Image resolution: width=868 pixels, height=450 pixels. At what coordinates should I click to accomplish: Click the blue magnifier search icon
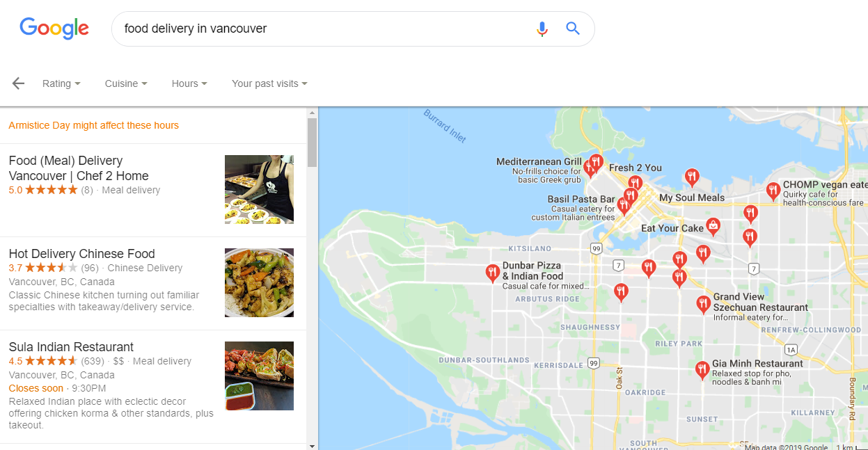(x=573, y=29)
